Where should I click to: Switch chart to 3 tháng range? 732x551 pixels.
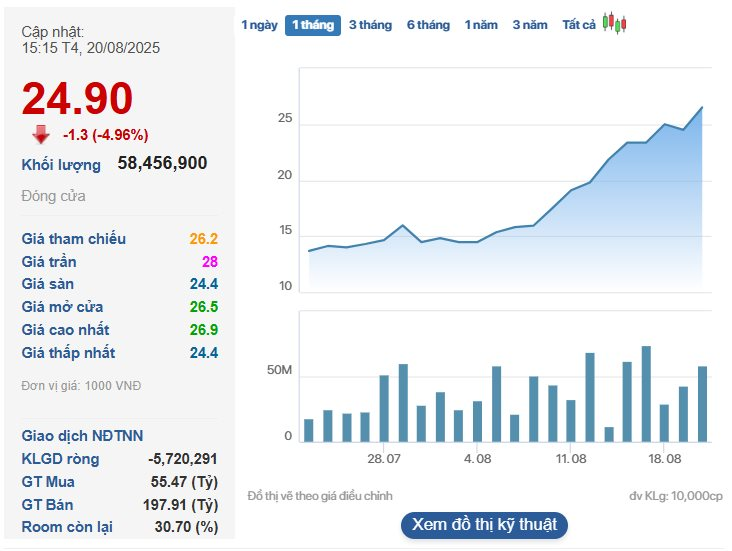(370, 25)
